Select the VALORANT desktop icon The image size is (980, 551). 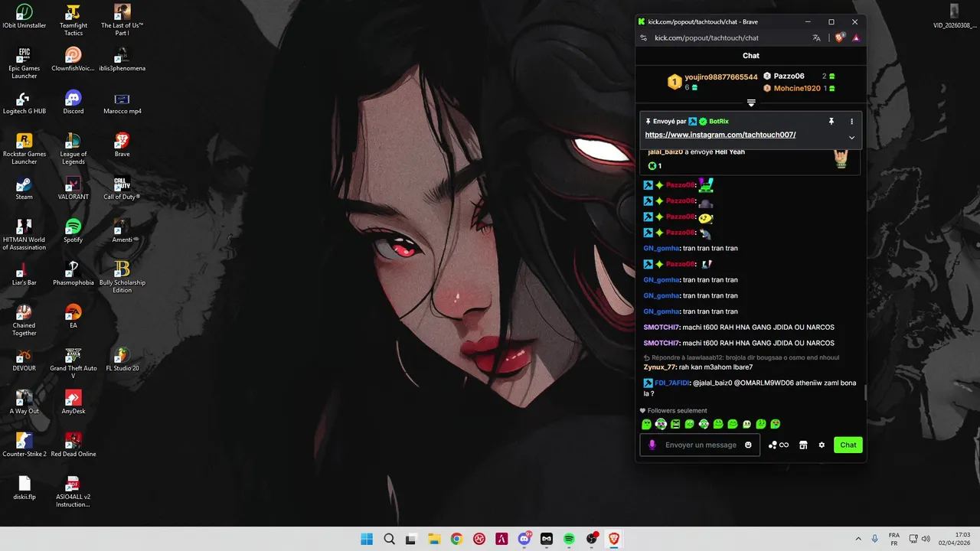click(x=73, y=188)
